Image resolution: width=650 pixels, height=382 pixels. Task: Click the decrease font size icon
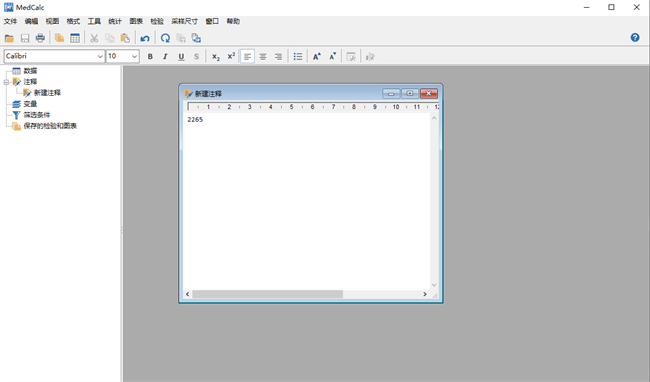point(332,56)
